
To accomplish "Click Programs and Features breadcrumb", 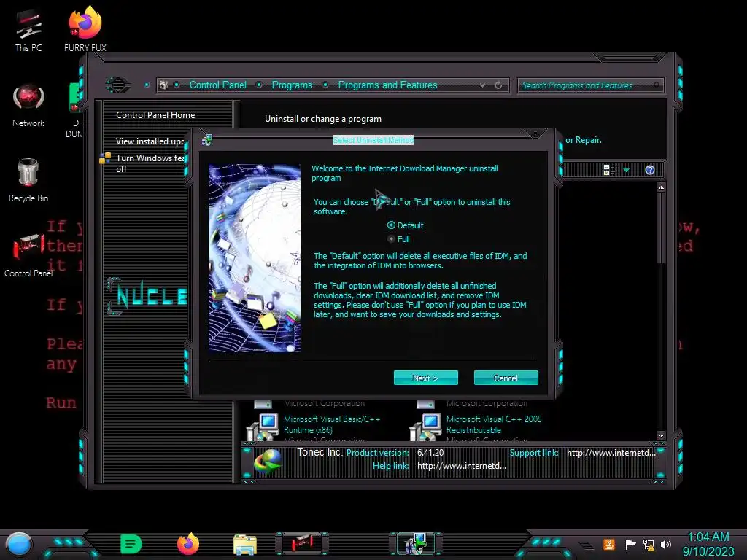I will click(x=387, y=85).
